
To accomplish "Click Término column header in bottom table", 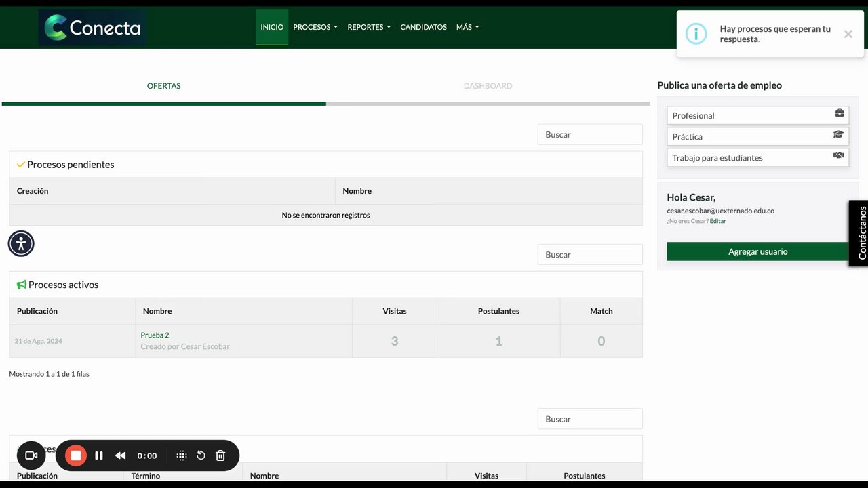I will (x=146, y=476).
